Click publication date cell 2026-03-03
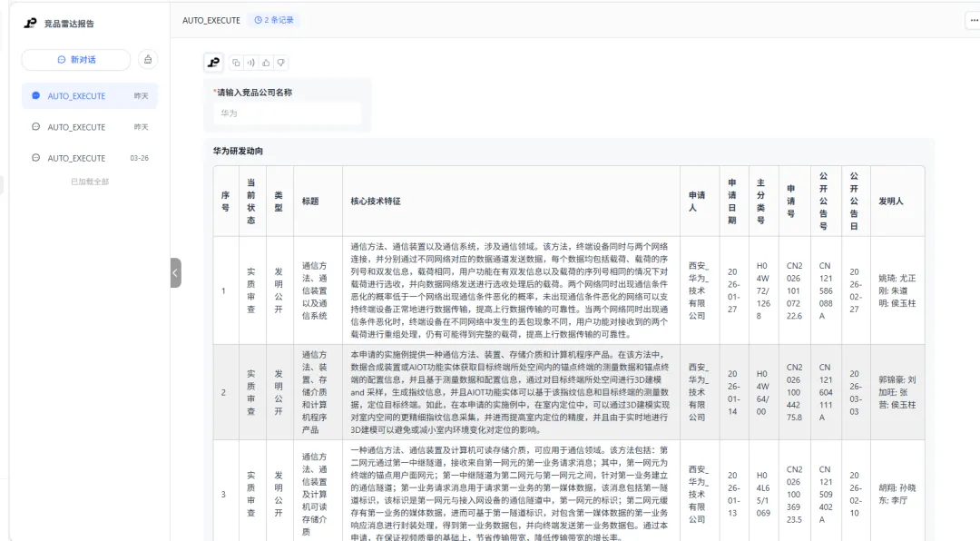This screenshot has height=541, width=980. point(855,392)
